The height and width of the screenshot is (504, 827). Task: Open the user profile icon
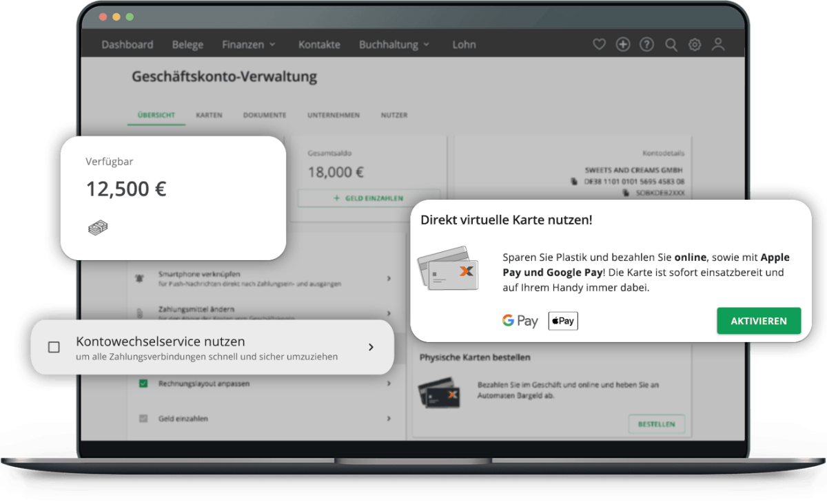click(x=718, y=45)
